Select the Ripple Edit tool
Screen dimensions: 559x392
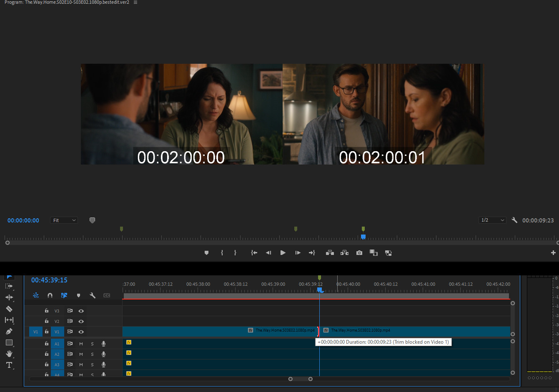(9, 297)
